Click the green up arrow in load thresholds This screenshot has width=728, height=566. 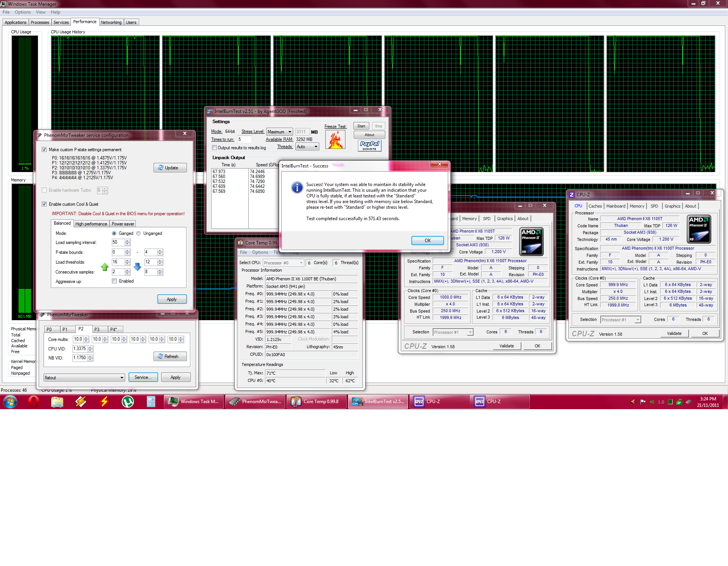coord(105,267)
